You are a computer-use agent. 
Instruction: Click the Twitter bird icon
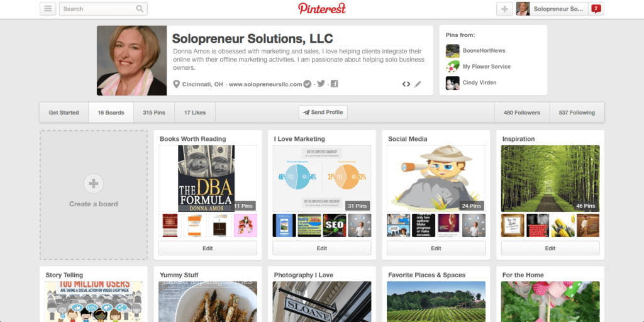point(321,84)
